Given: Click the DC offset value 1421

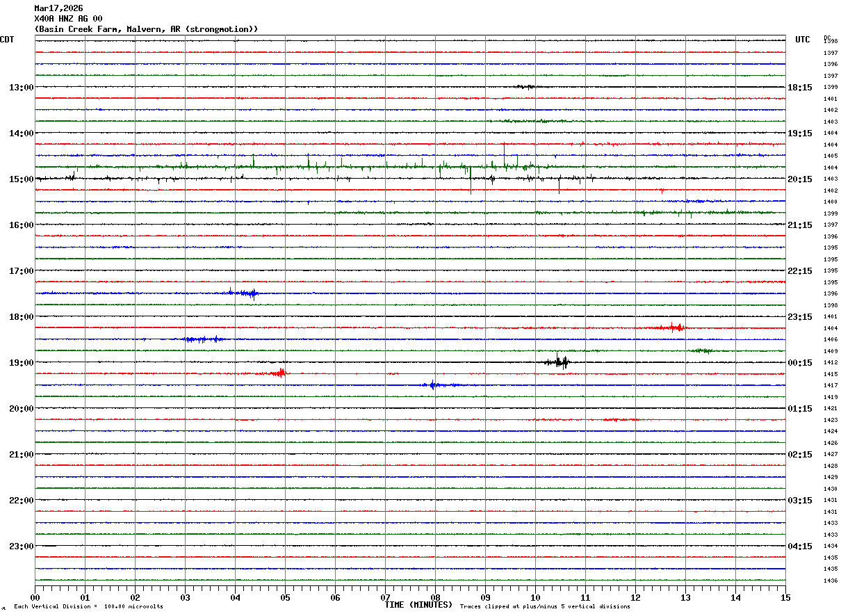Looking at the screenshot, I should pyautogui.click(x=830, y=408).
